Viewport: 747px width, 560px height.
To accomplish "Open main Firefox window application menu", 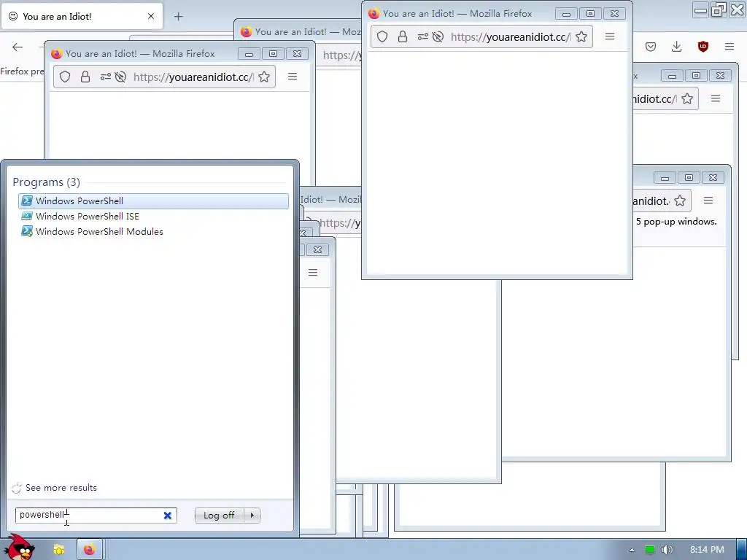I will point(729,46).
